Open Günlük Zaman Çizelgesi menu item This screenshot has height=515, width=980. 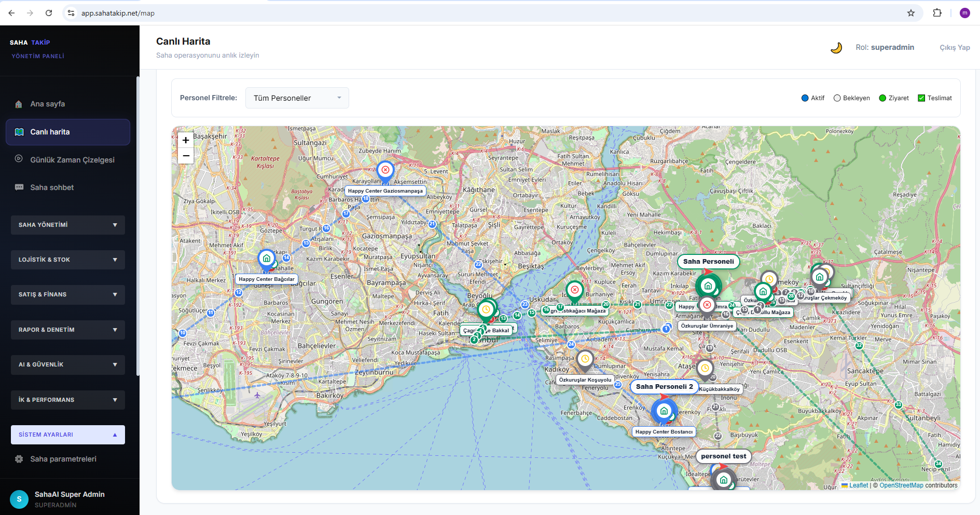[68, 159]
